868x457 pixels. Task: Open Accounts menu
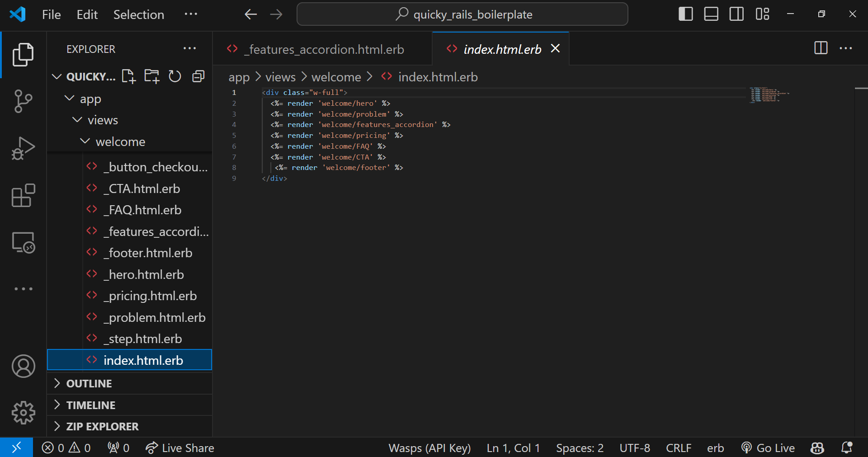[23, 366]
